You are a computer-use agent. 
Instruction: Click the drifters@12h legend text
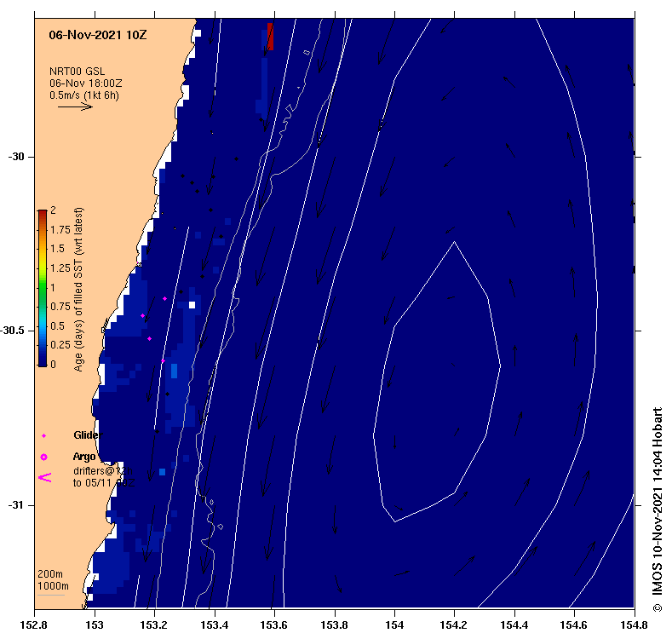(103, 471)
